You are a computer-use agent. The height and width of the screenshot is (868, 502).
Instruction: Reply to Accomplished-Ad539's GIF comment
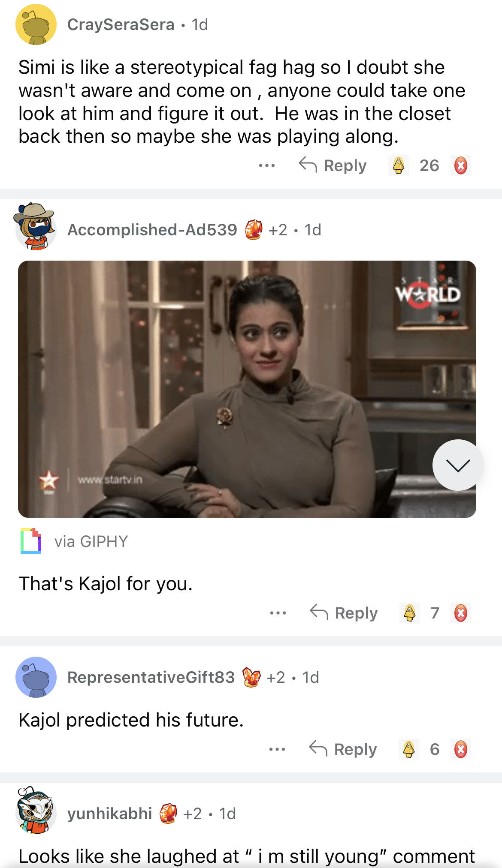(344, 613)
